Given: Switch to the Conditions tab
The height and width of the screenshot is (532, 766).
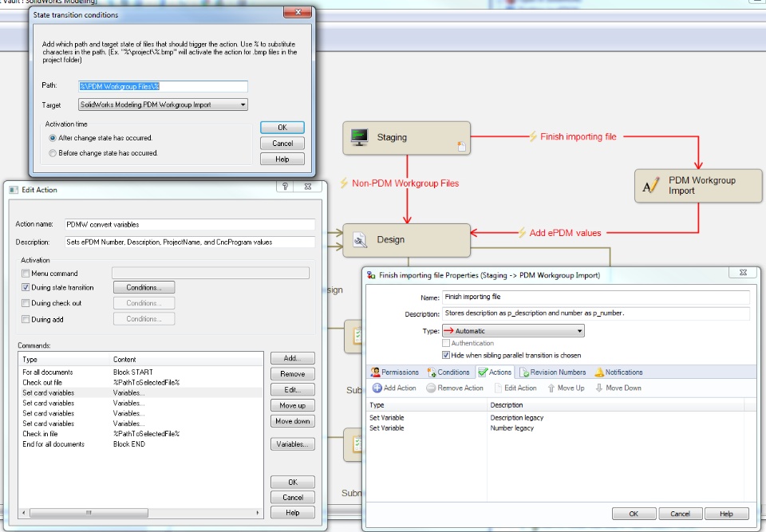Looking at the screenshot, I should (x=448, y=372).
